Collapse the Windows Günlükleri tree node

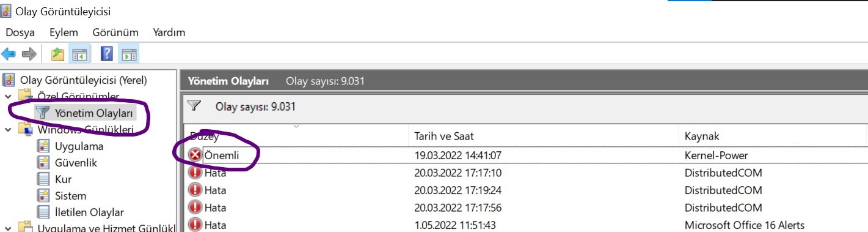(8, 130)
